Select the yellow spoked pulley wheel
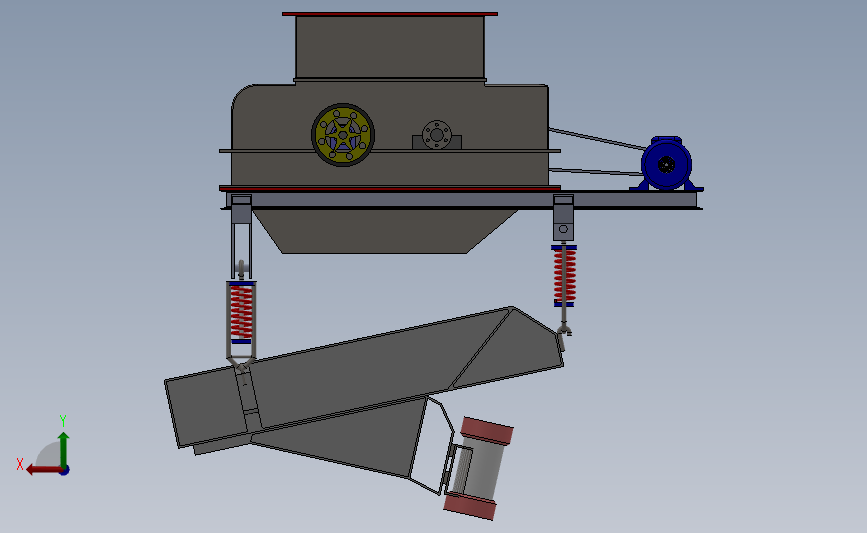Viewport: 867px width, 533px height. click(x=343, y=135)
